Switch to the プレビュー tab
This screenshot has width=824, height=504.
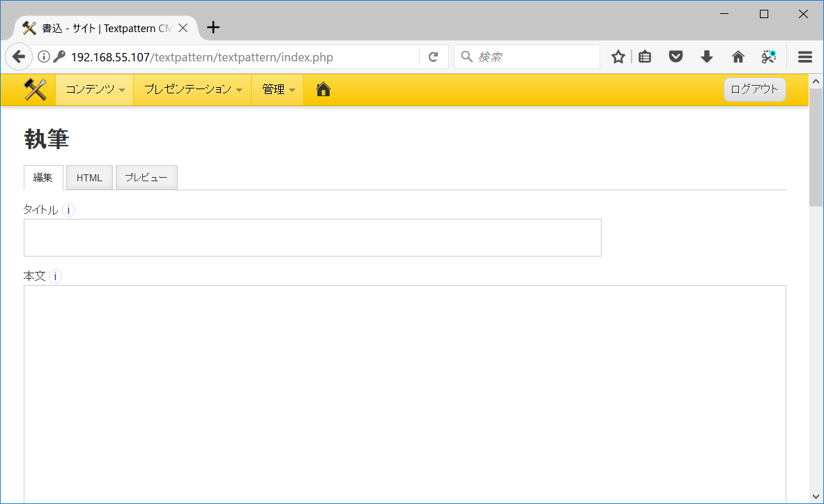(x=146, y=177)
